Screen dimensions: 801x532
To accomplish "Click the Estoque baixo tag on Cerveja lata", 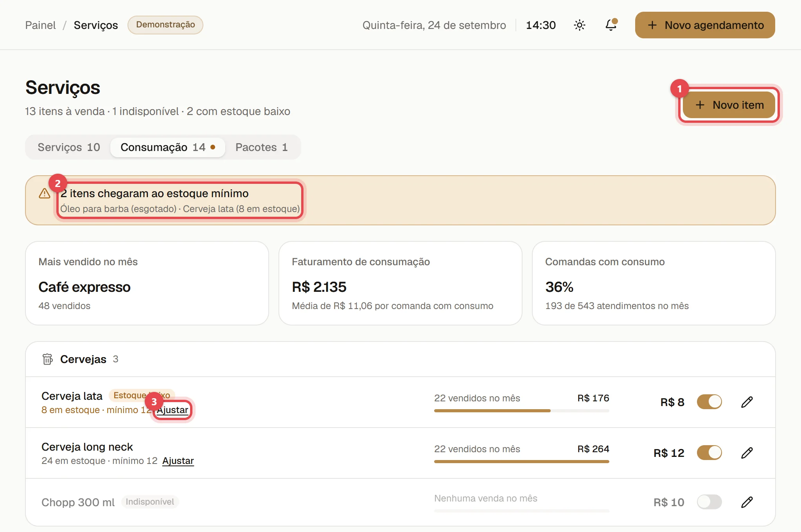I will point(142,395).
